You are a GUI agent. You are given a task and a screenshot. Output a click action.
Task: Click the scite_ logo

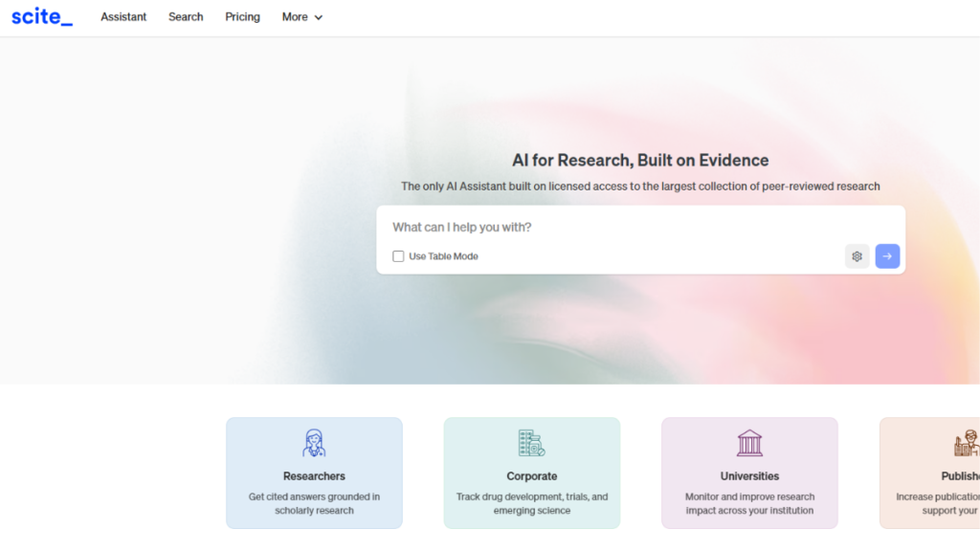[42, 16]
